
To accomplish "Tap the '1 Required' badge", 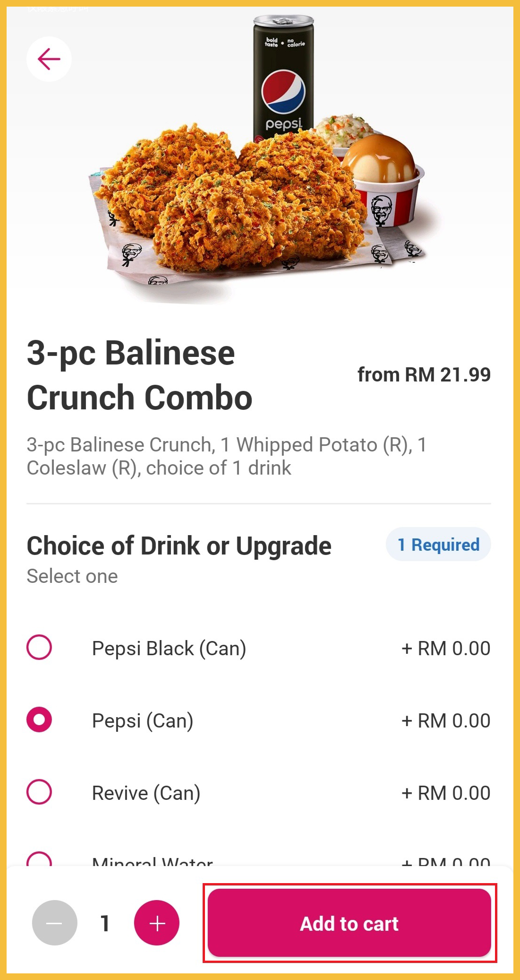I will pos(438,545).
